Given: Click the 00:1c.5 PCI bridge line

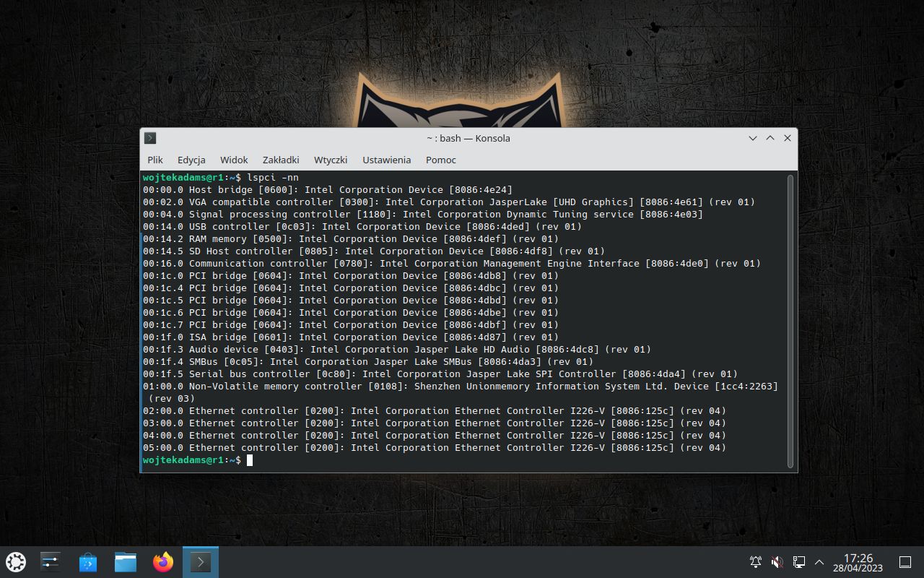Looking at the screenshot, I should tap(351, 300).
